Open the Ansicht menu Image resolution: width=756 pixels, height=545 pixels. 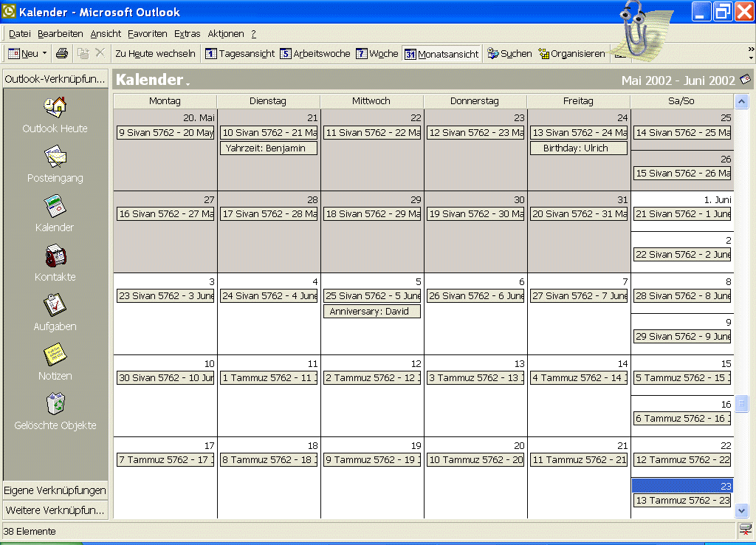[106, 34]
